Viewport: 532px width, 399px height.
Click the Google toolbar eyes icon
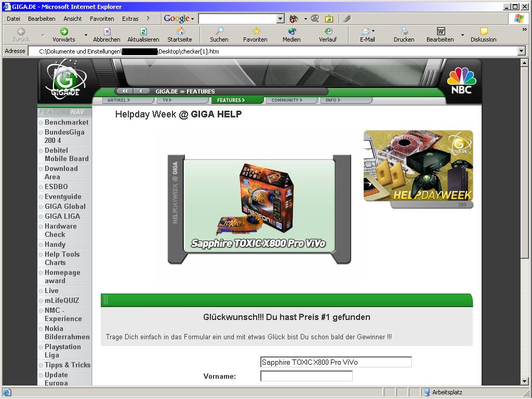(x=294, y=19)
